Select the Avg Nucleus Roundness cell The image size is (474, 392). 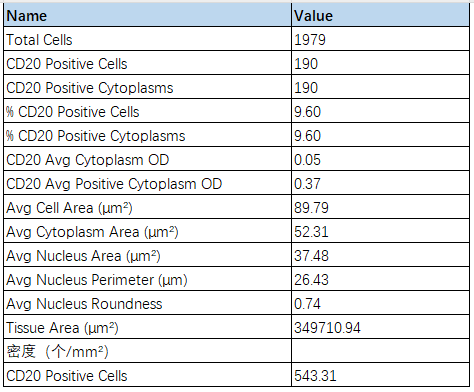[148, 303]
